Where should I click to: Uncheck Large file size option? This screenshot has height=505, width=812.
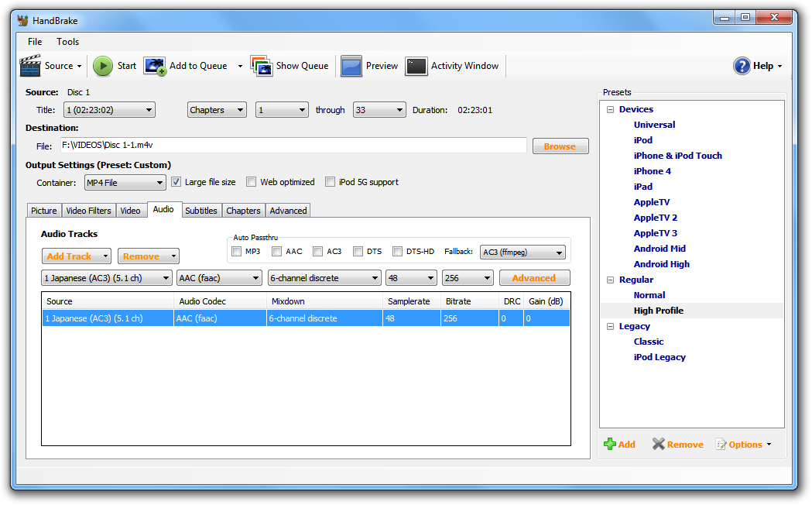point(176,182)
